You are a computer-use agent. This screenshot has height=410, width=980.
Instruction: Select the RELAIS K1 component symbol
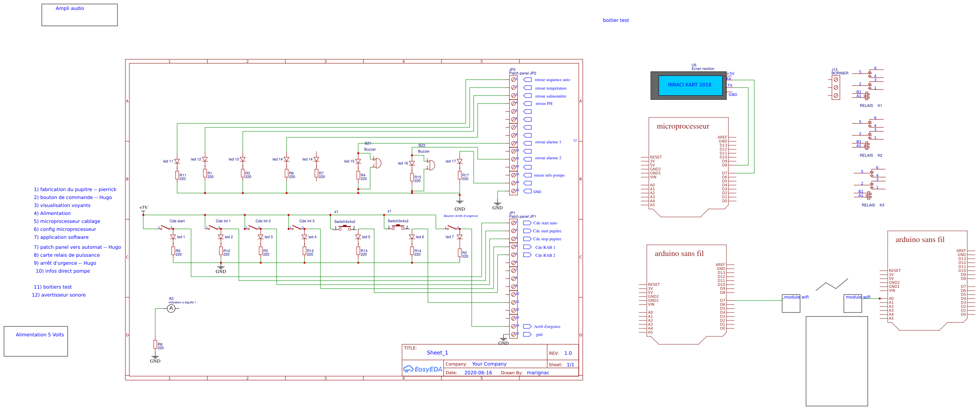[x=867, y=96]
